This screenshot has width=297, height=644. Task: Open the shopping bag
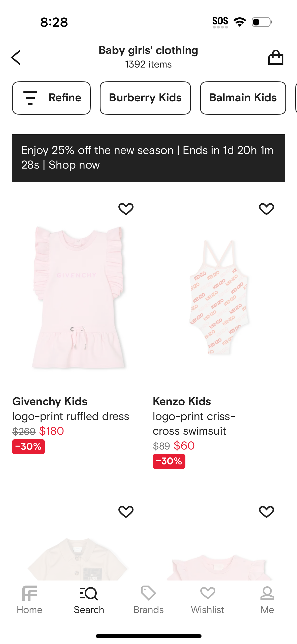click(x=276, y=57)
